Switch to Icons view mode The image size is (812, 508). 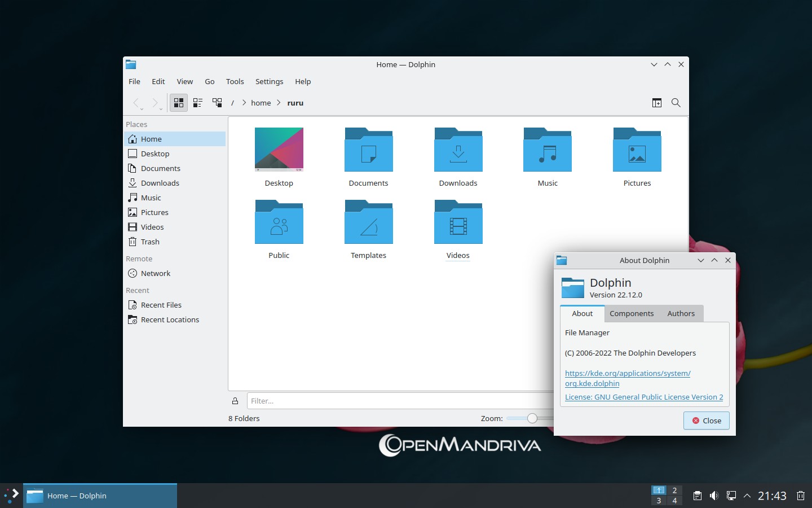pyautogui.click(x=179, y=103)
